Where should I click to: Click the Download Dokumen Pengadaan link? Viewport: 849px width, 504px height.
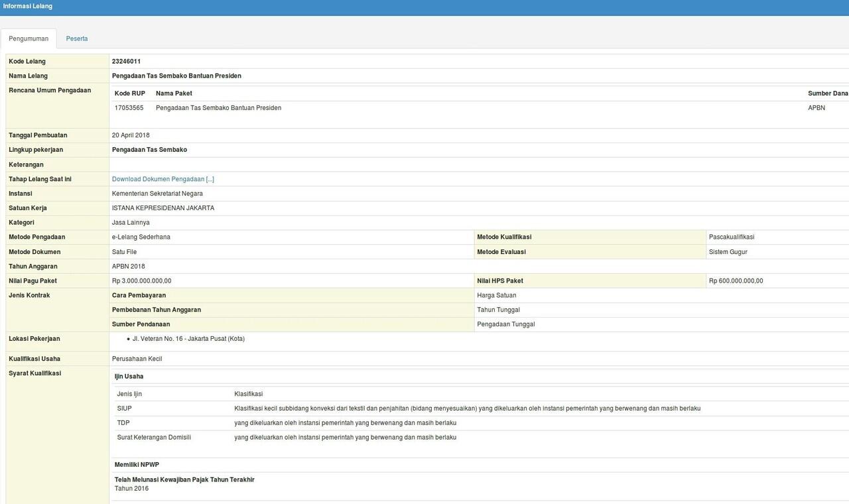pyautogui.click(x=163, y=179)
